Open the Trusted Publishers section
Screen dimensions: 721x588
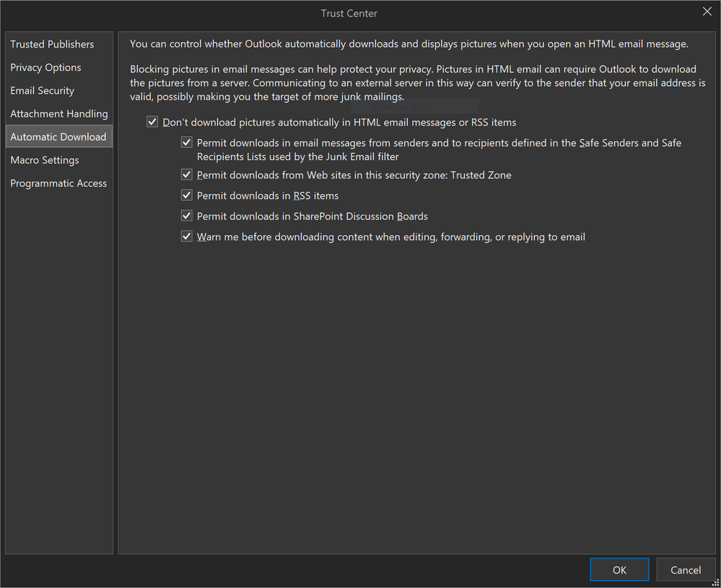[x=52, y=44]
